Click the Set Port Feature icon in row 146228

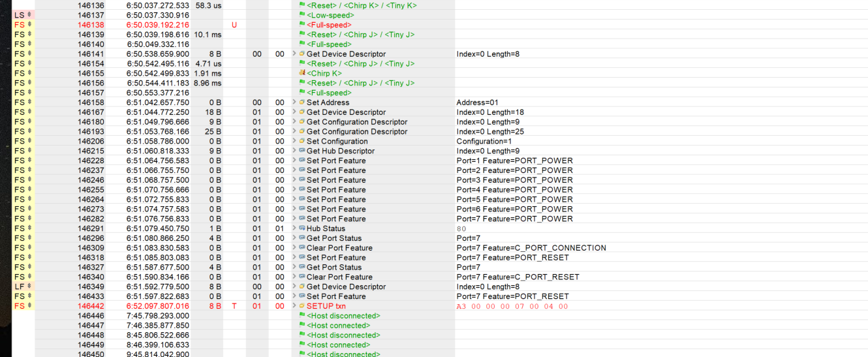[302, 161]
